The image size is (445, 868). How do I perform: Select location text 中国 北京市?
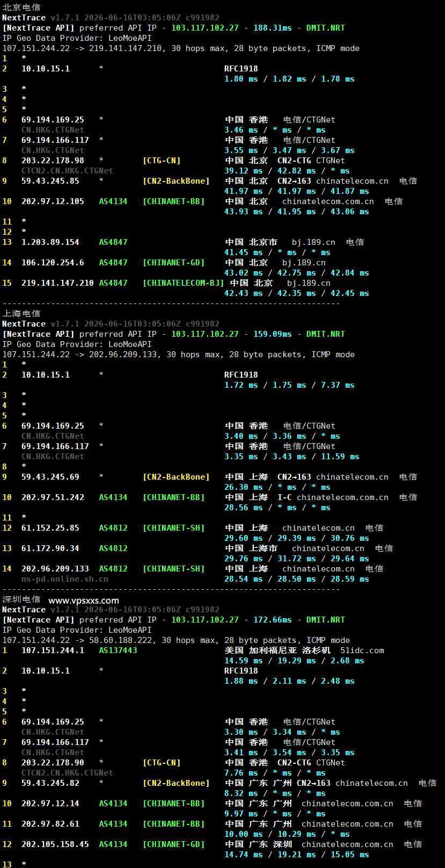pos(251,242)
